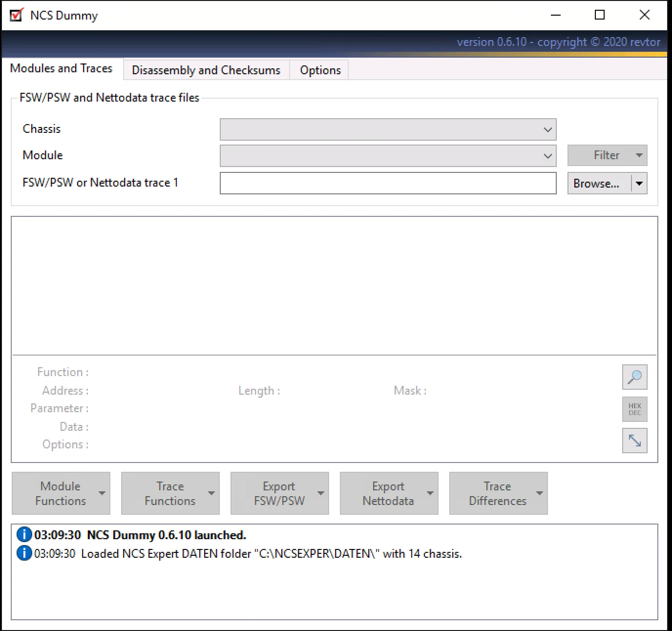Click the 'Parameter :' label
The height and width of the screenshot is (631, 672).
pos(60,408)
